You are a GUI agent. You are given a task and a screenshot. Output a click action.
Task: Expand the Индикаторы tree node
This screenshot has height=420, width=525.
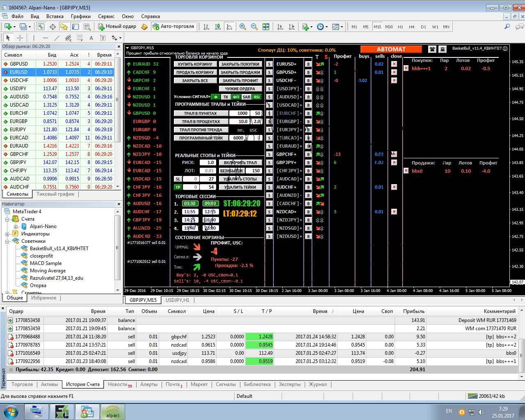click(7, 234)
